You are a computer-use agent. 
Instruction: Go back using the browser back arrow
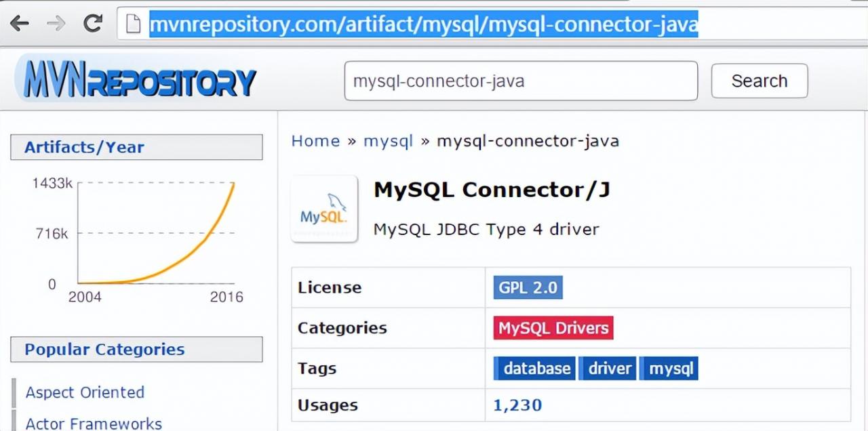(x=19, y=24)
